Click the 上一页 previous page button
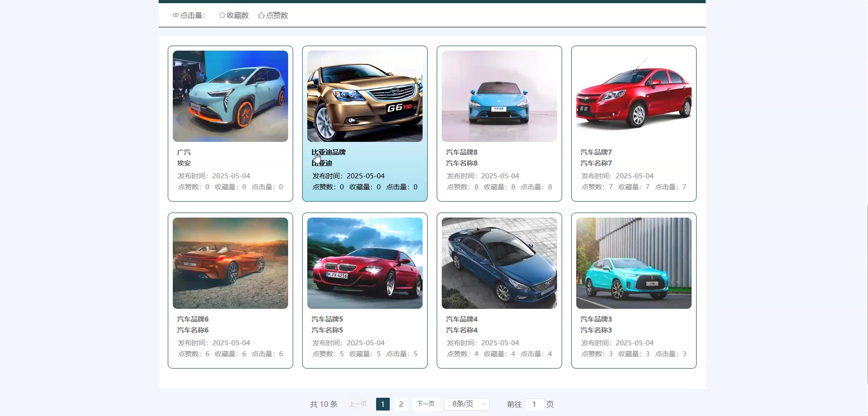868x416 pixels. pos(358,404)
